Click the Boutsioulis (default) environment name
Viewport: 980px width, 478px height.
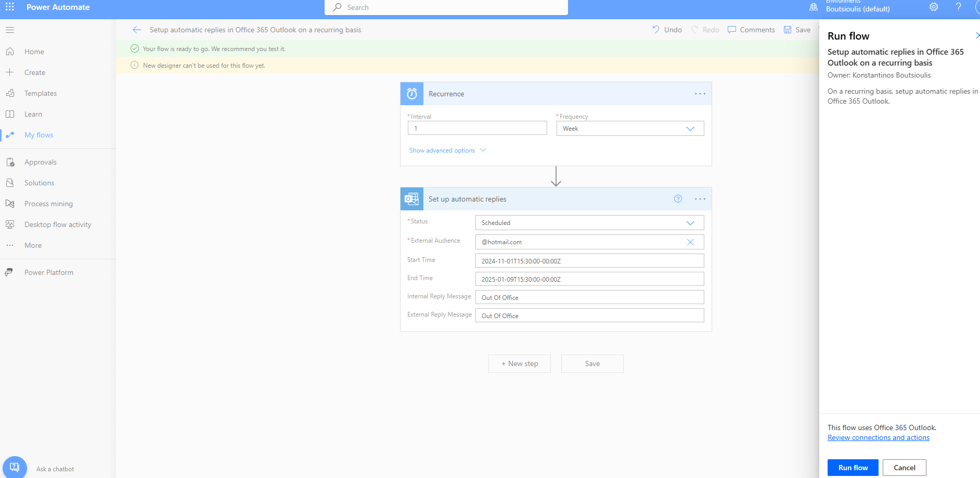858,9
